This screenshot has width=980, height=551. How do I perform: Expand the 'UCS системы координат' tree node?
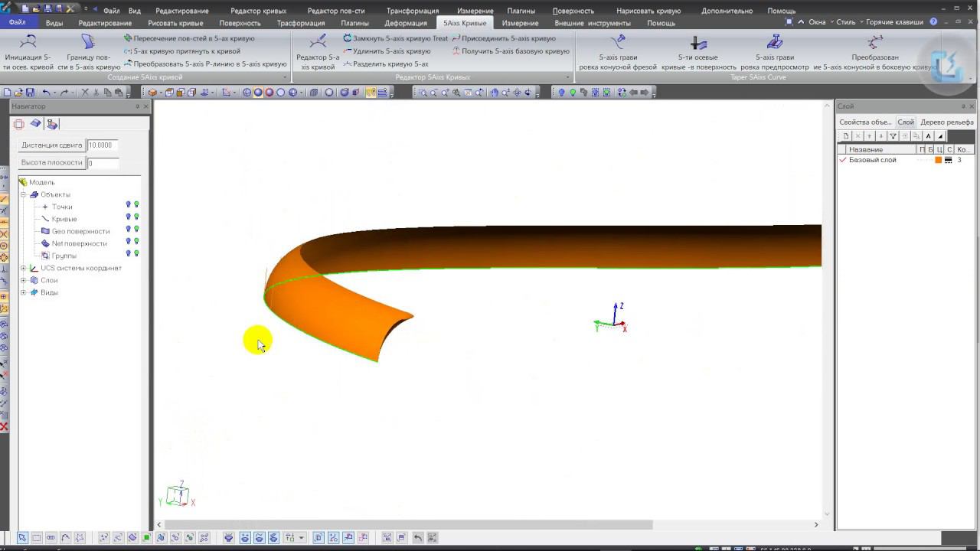[x=23, y=269]
